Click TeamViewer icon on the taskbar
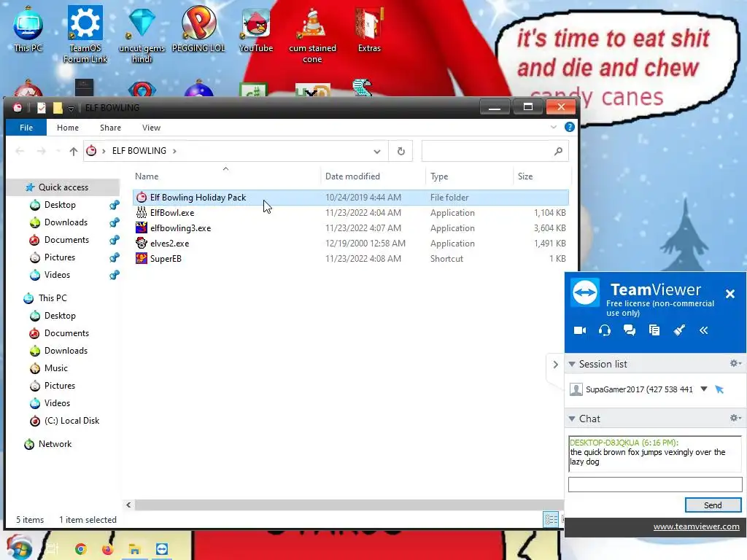The width and height of the screenshot is (747, 560). [161, 549]
